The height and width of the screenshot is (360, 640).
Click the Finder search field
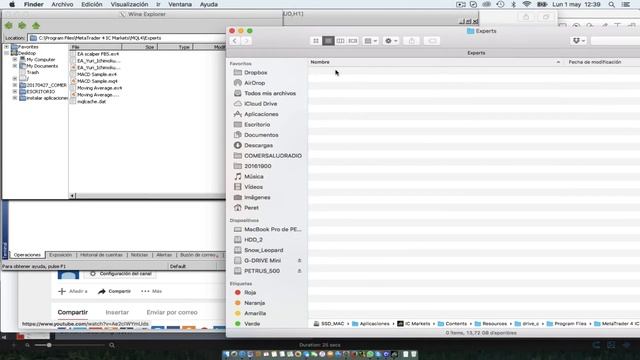click(615, 41)
